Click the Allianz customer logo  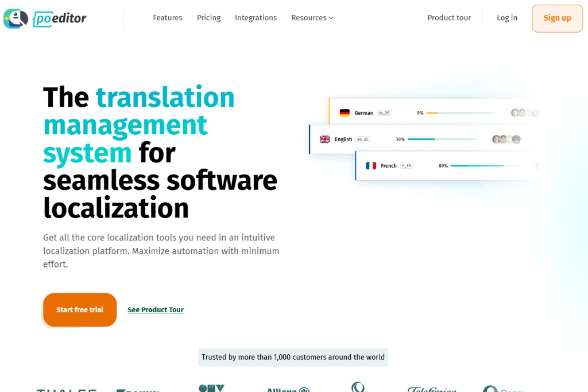pyautogui.click(x=288, y=389)
